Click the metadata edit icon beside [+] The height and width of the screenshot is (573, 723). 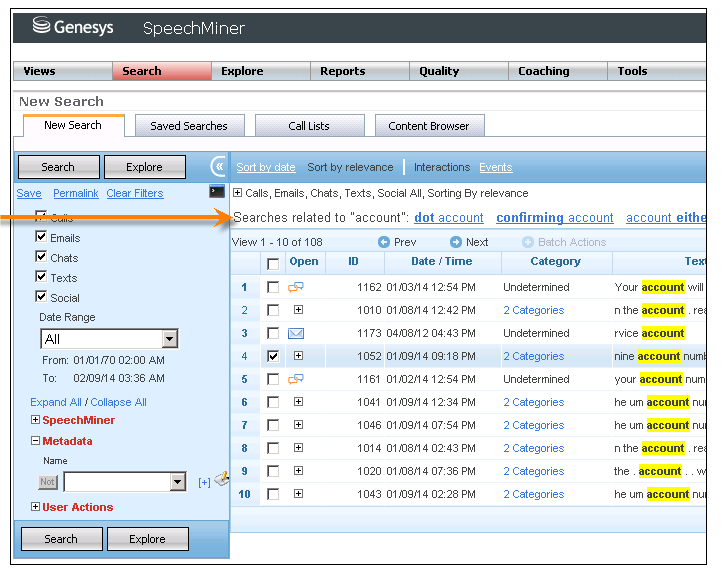click(x=221, y=480)
